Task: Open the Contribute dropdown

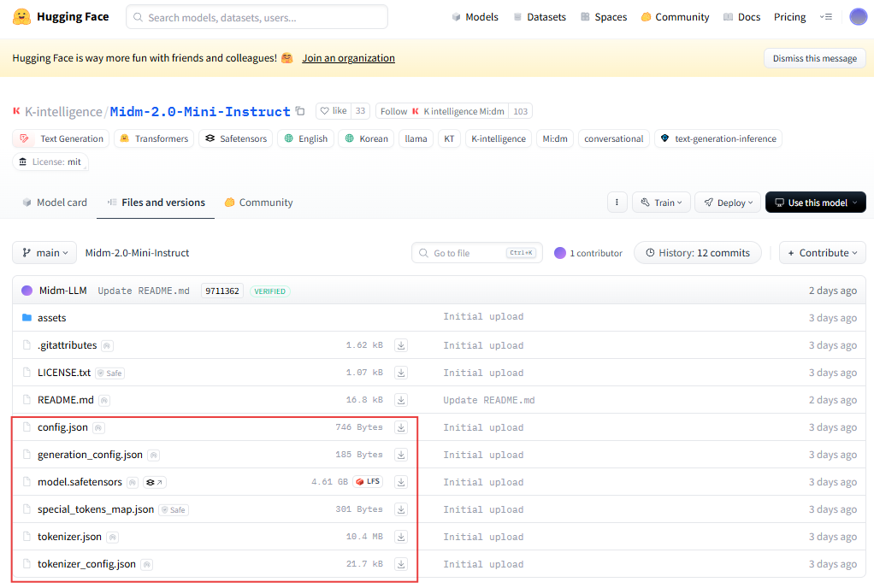Action: tap(822, 253)
